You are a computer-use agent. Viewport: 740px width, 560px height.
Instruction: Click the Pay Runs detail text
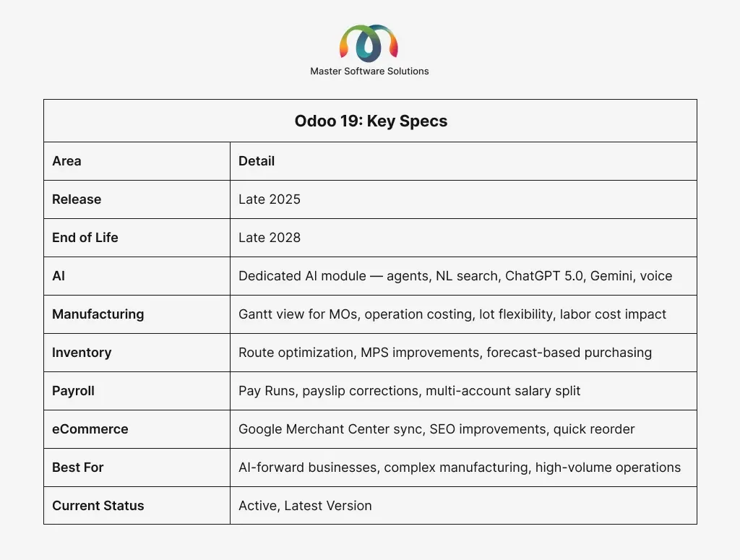point(410,391)
